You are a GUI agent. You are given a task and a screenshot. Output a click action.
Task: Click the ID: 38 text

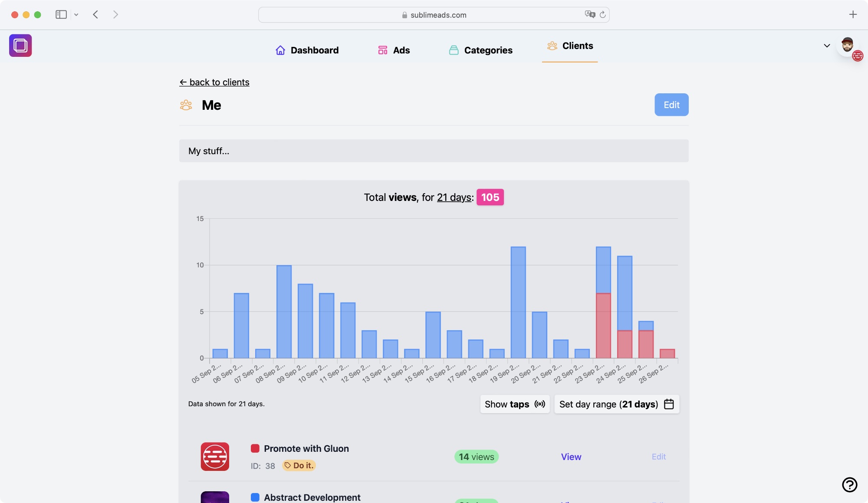pos(263,466)
